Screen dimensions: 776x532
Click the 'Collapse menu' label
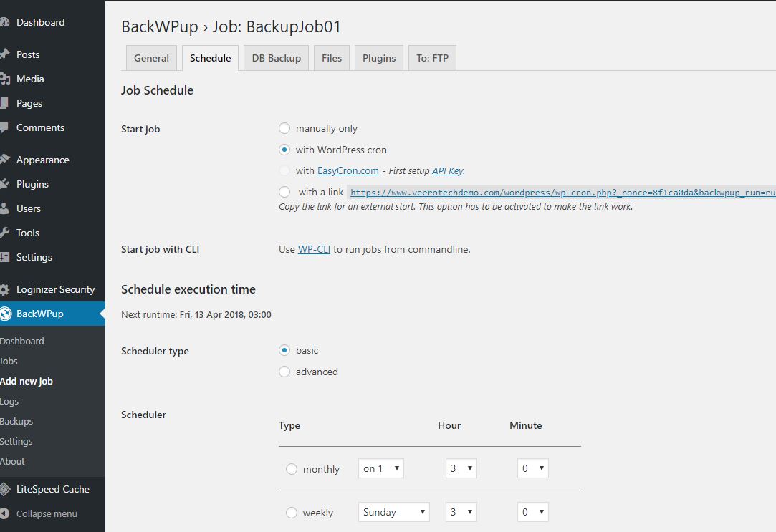(x=47, y=513)
